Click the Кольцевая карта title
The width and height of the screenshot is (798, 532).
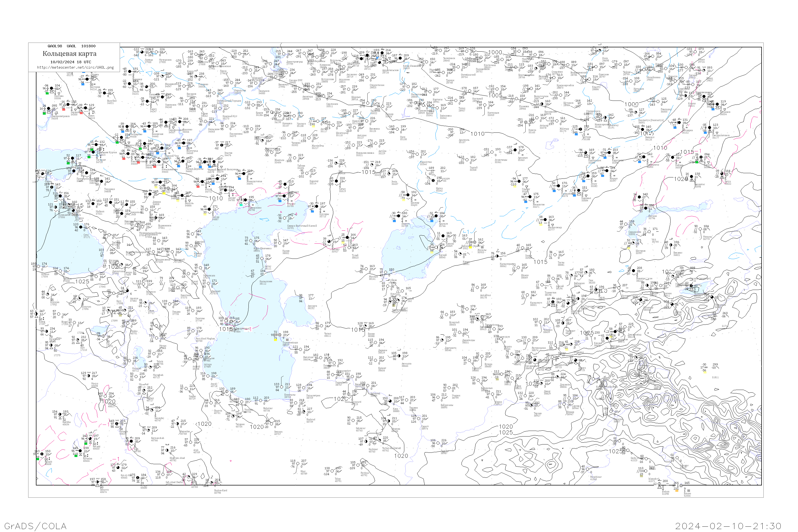tap(69, 54)
